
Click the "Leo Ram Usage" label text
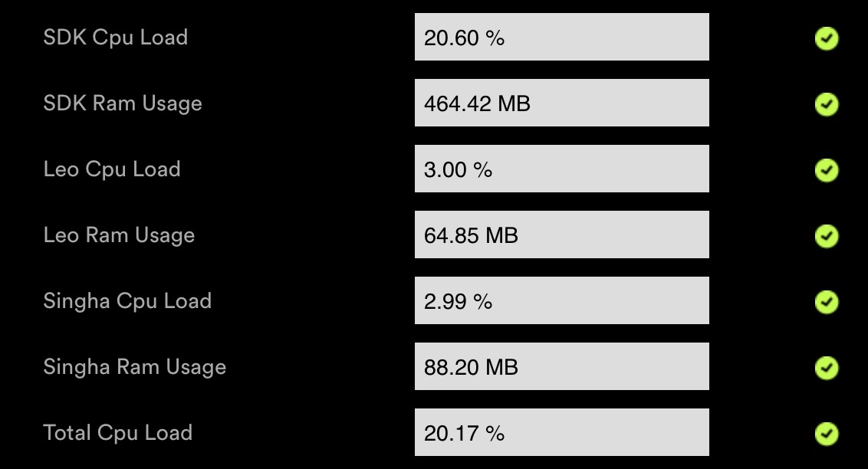119,235
